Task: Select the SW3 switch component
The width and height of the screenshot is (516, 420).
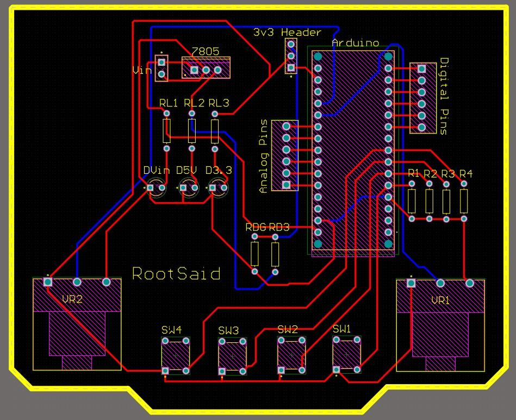Action: click(232, 356)
